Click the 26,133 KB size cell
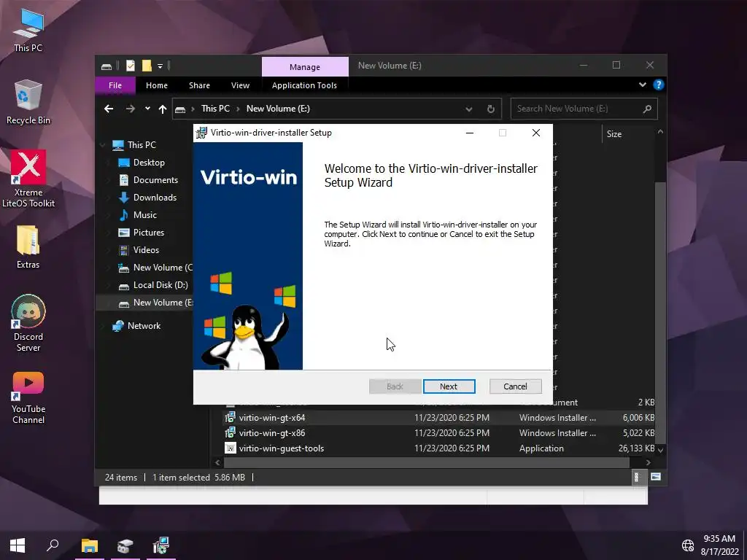The height and width of the screenshot is (560, 747). 636,448
